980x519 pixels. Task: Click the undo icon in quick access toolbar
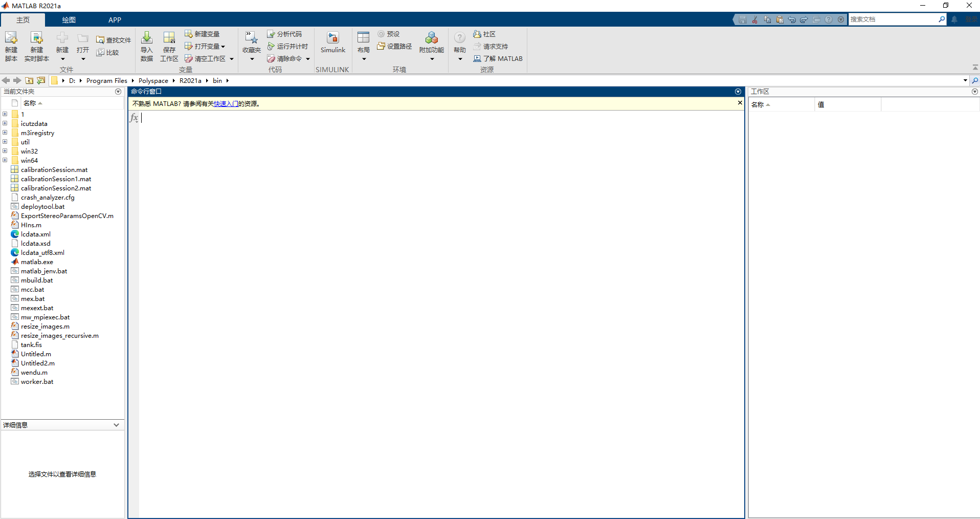point(792,19)
